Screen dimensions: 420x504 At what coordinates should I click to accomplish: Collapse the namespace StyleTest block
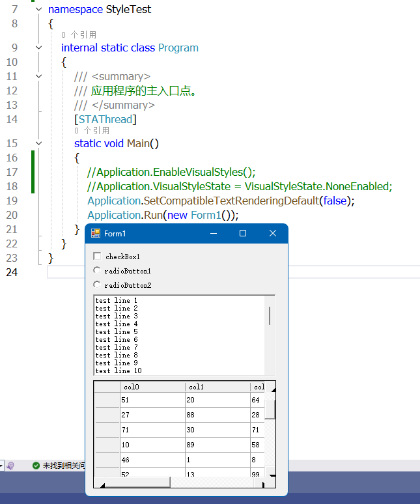pos(38,9)
